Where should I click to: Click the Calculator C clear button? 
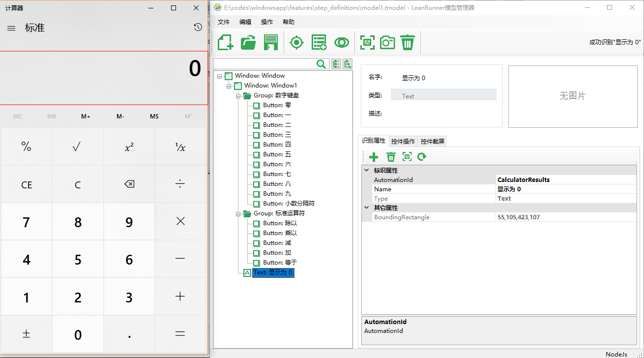[x=78, y=184]
